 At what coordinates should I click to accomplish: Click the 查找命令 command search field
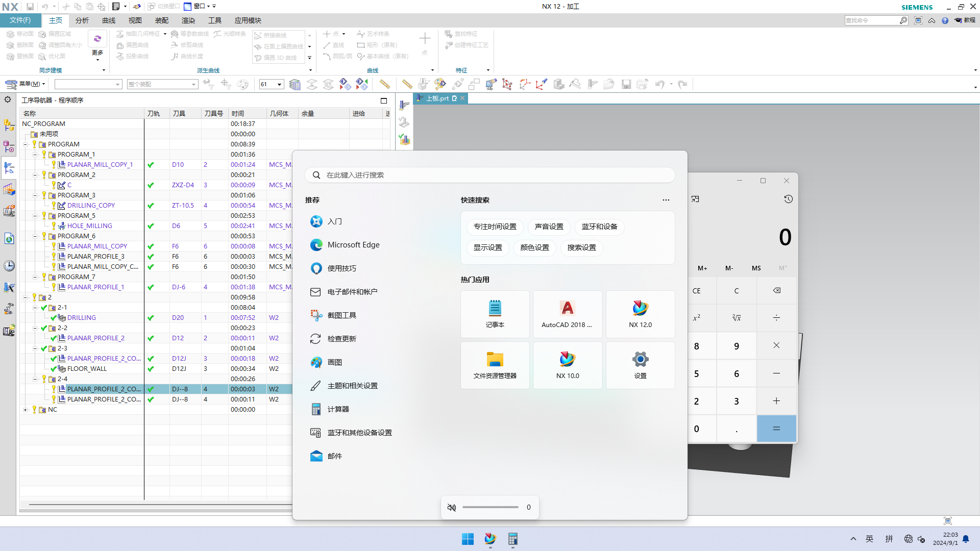pos(872,20)
